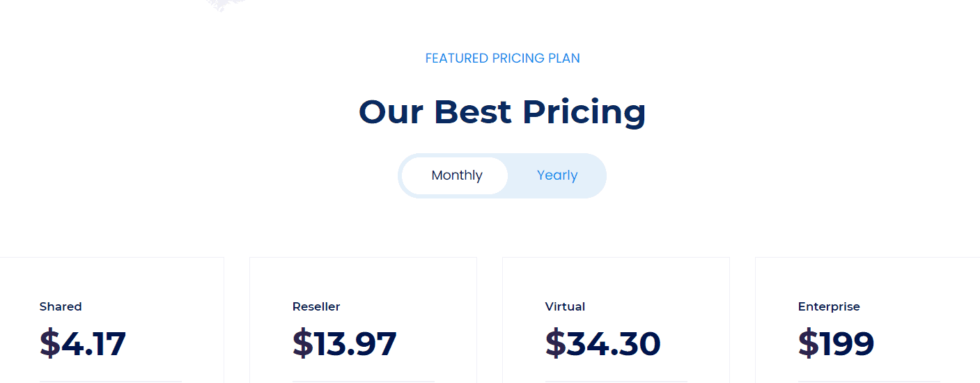Viewport: 980px width, 383px height.
Task: Click the decorative graphic at top
Action: pos(227,5)
